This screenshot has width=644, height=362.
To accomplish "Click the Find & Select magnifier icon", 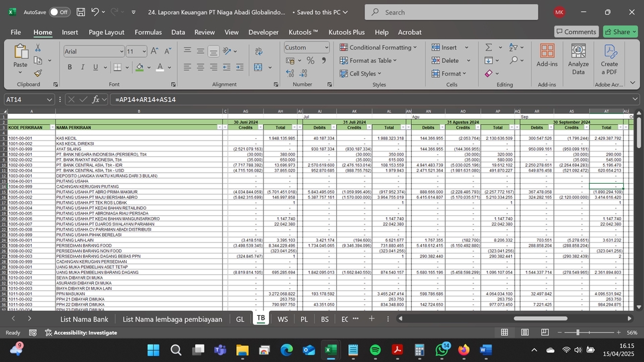I will [x=513, y=60].
